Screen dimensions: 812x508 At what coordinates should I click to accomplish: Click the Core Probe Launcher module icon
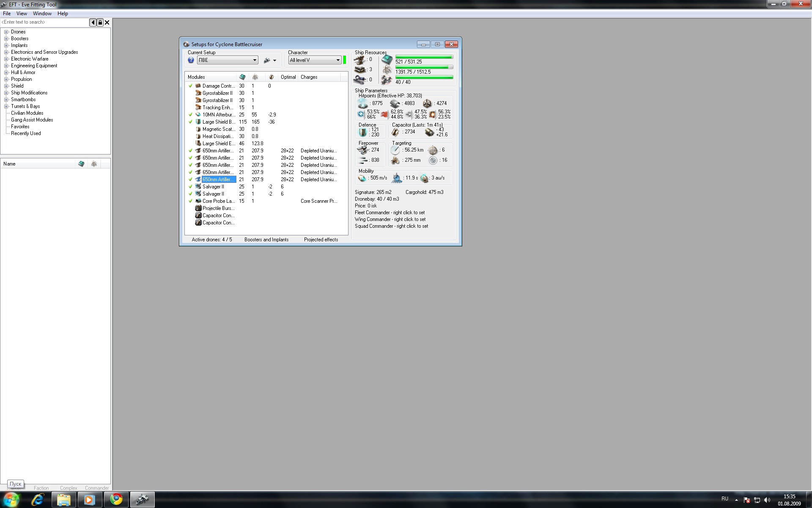(198, 201)
